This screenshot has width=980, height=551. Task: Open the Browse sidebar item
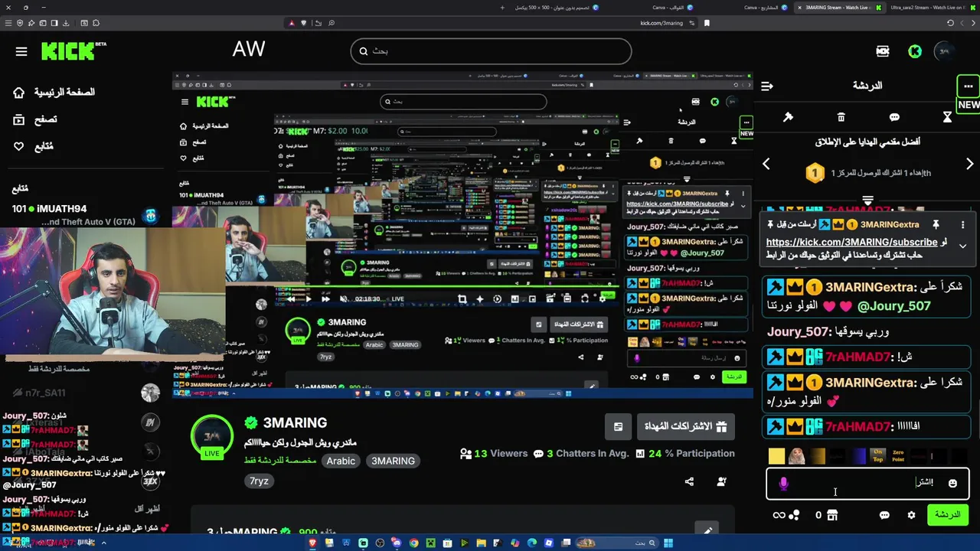pos(35,119)
